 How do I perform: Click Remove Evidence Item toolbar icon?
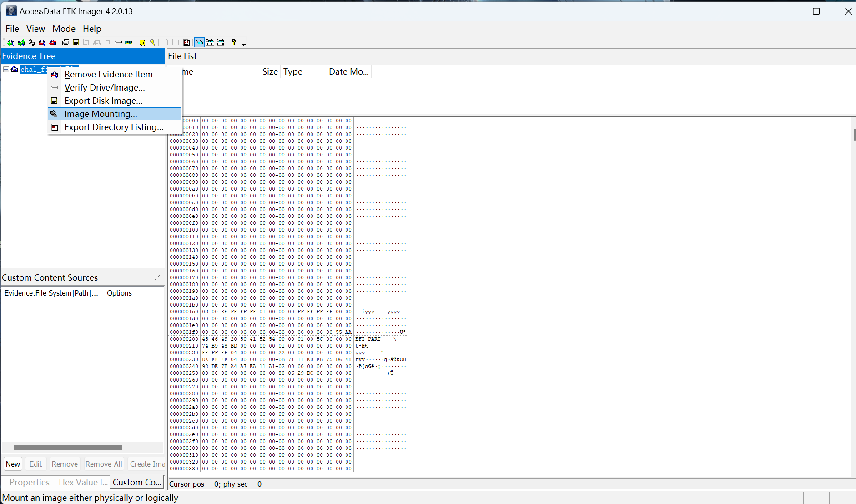(x=42, y=43)
